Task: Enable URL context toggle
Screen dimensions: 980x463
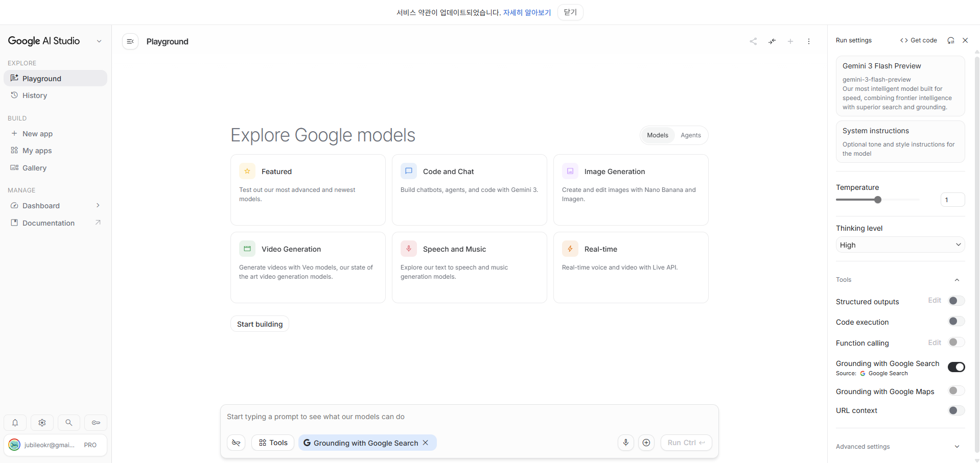Action: coord(956,410)
